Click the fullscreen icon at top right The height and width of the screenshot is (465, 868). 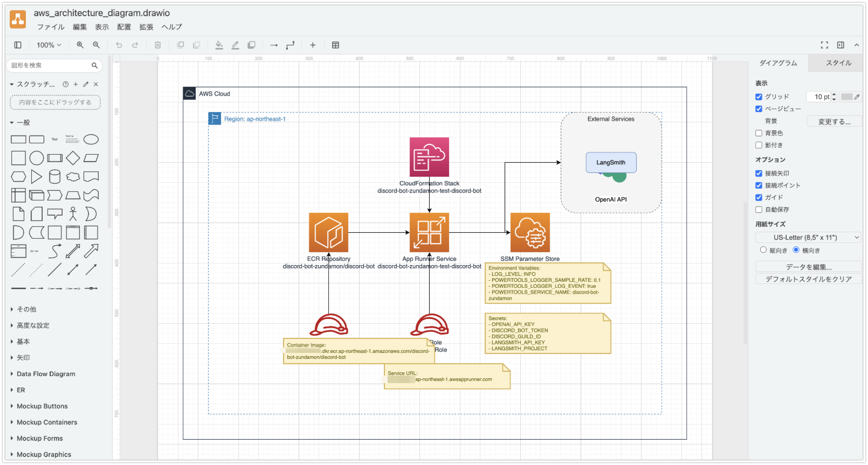[824, 45]
